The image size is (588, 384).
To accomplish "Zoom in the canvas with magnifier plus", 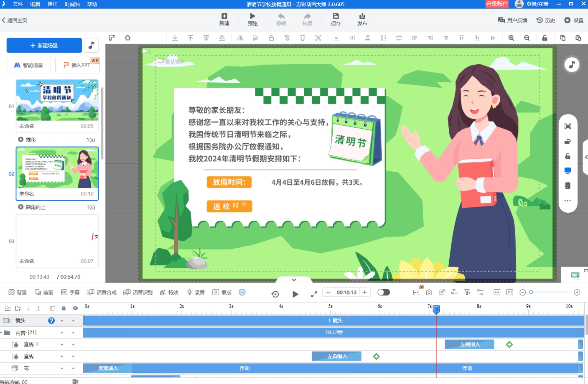I will tap(511, 38).
